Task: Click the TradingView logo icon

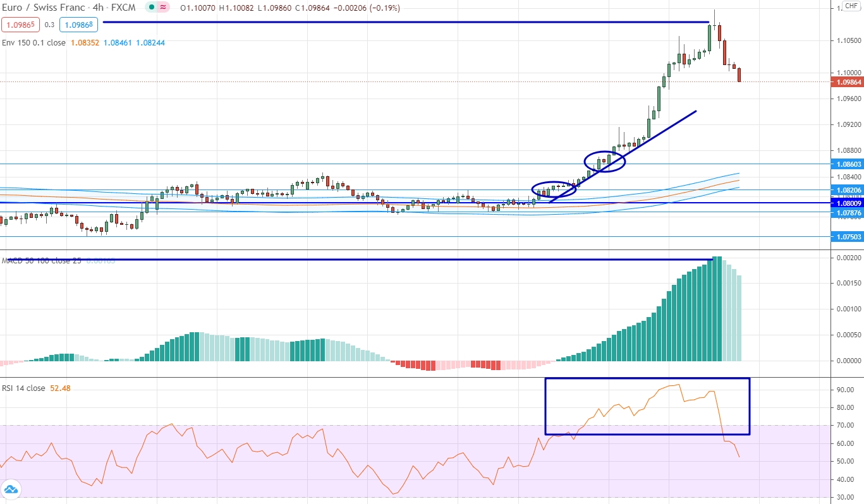Action: click(x=11, y=489)
